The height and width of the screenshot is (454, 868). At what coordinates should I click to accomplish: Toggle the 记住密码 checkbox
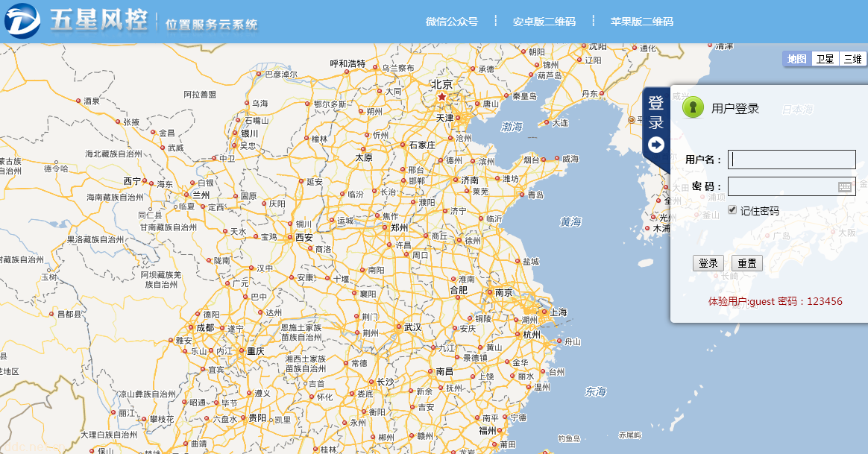[x=732, y=209]
